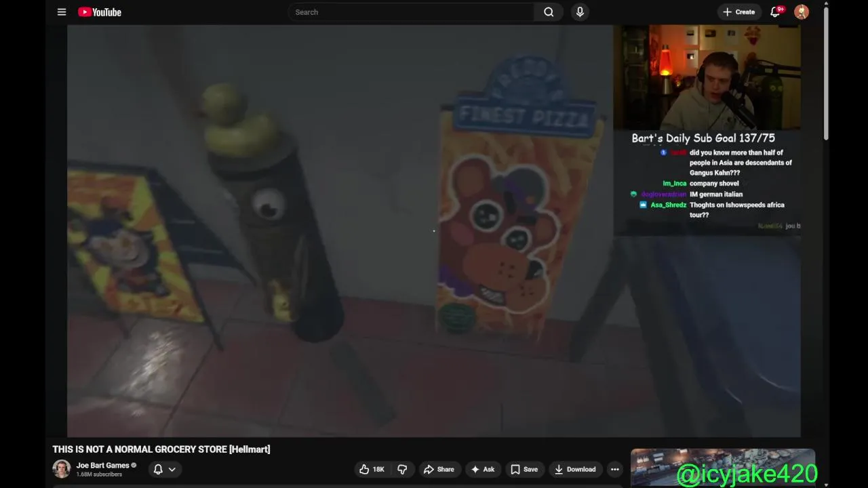The height and width of the screenshot is (488, 868).
Task: Start voice search with microphone icon
Action: coord(580,12)
